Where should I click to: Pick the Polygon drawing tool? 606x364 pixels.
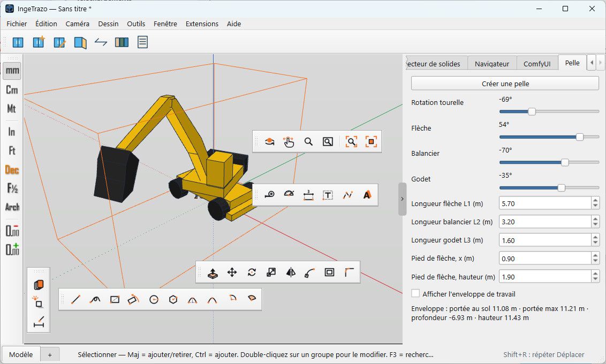click(x=173, y=299)
